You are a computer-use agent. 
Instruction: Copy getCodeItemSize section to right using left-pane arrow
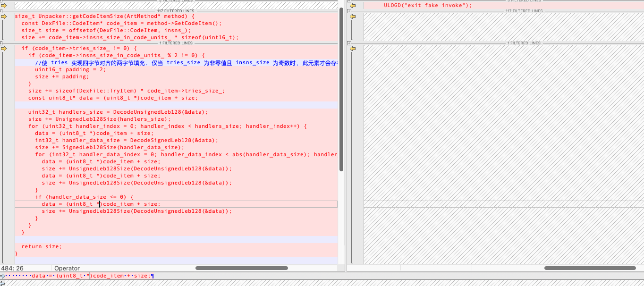coord(4,16)
